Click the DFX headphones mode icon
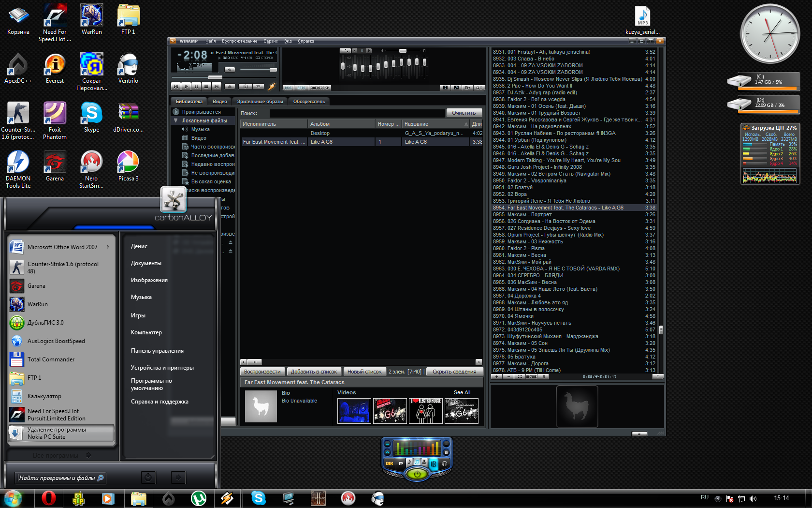 pos(445,463)
